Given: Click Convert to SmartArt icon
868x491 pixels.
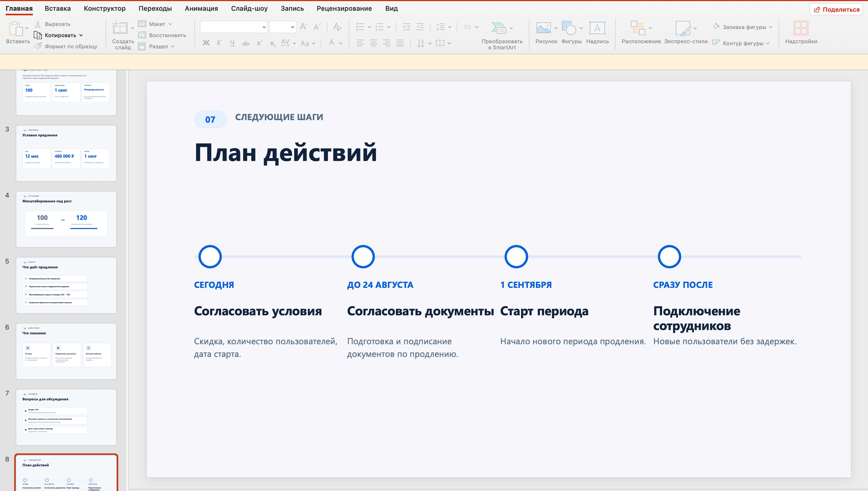Looking at the screenshot, I should [x=499, y=28].
